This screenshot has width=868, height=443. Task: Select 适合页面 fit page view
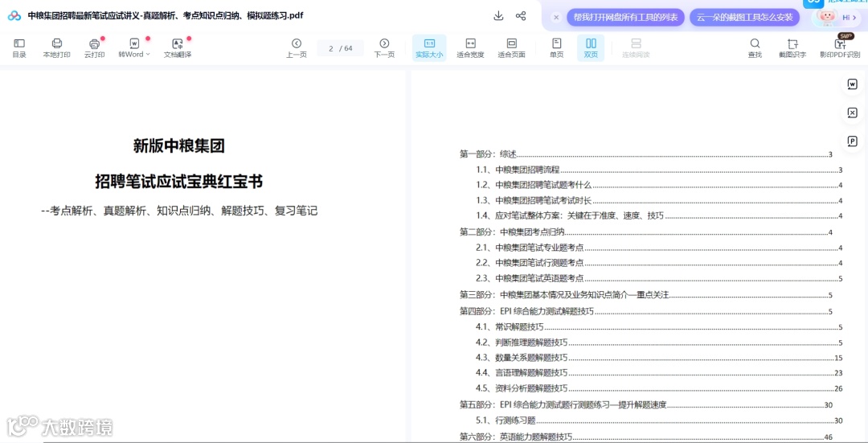point(511,48)
